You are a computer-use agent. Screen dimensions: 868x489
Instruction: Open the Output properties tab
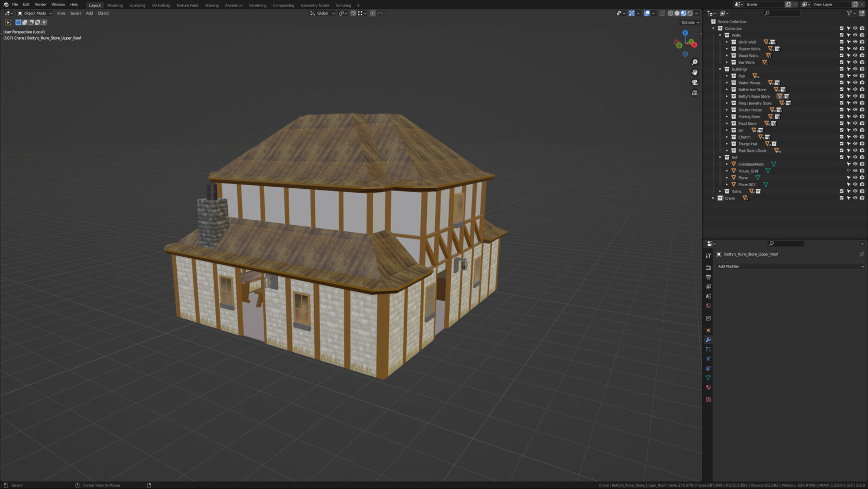[708, 277]
